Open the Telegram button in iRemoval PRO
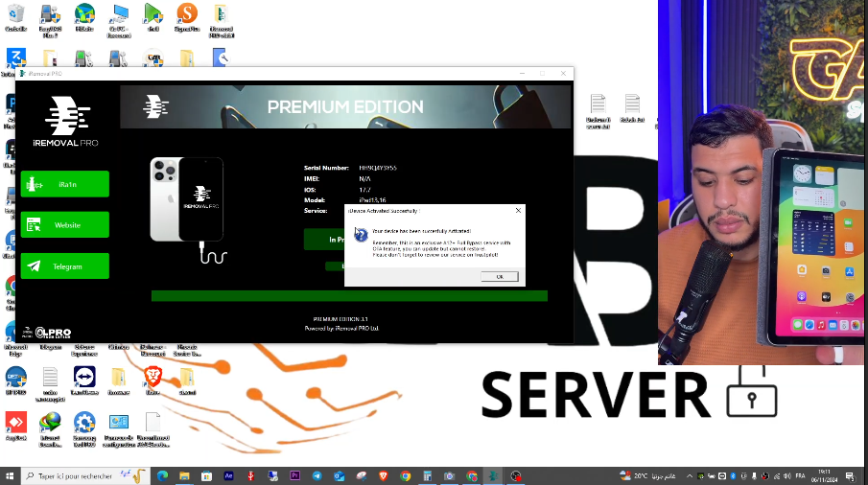Viewport: 868px width, 485px height. 65,266
